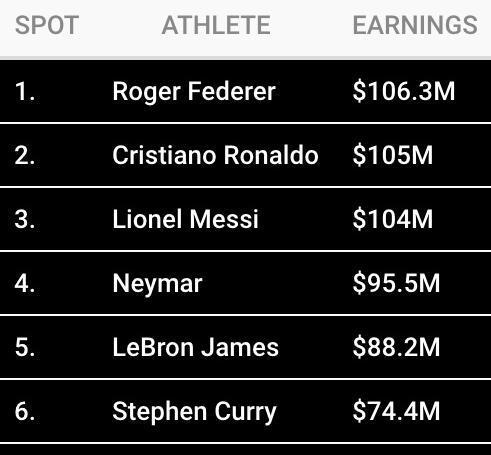Select the $74.4M earnings value
This screenshot has width=491, height=455.
396,411
